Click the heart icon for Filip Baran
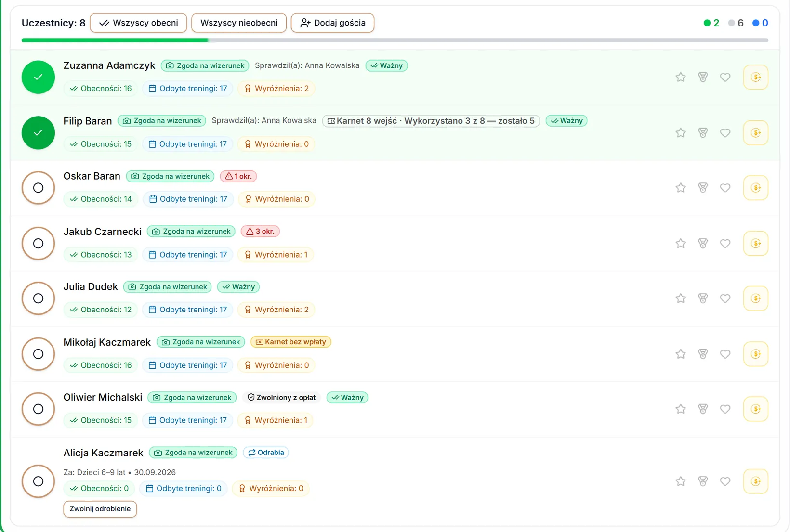 coord(725,133)
